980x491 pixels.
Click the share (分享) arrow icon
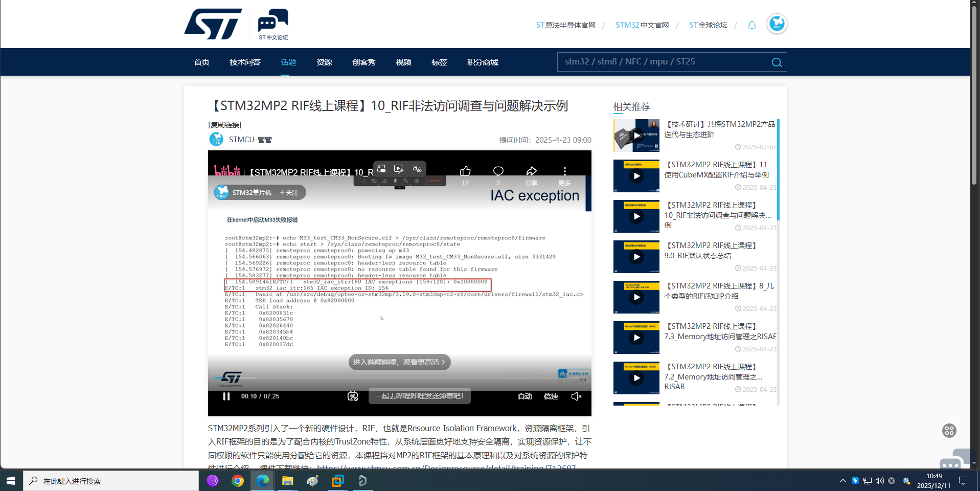531,171
